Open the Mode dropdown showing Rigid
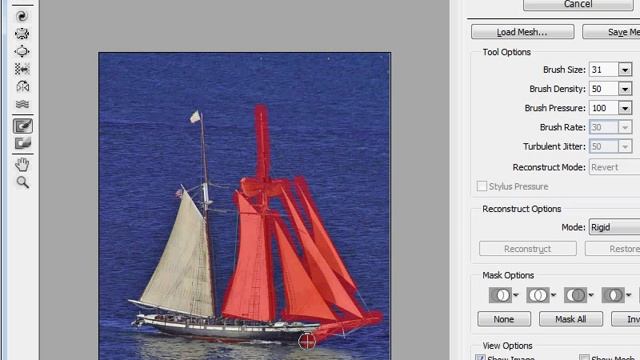The width and height of the screenshot is (640, 360). click(615, 227)
